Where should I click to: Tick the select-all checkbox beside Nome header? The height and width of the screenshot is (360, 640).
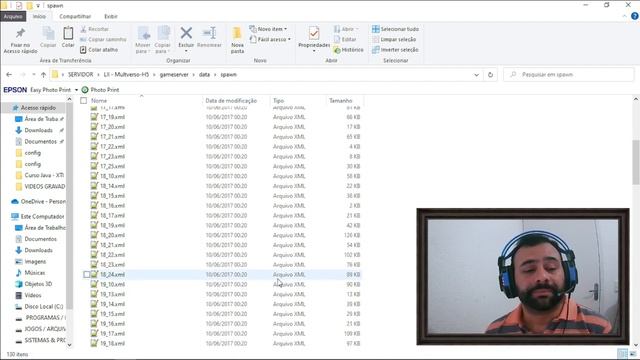point(84,100)
